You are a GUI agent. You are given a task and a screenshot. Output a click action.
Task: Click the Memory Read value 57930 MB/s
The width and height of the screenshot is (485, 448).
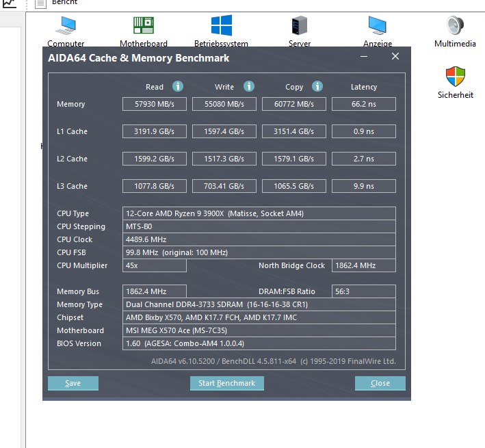pyautogui.click(x=155, y=104)
